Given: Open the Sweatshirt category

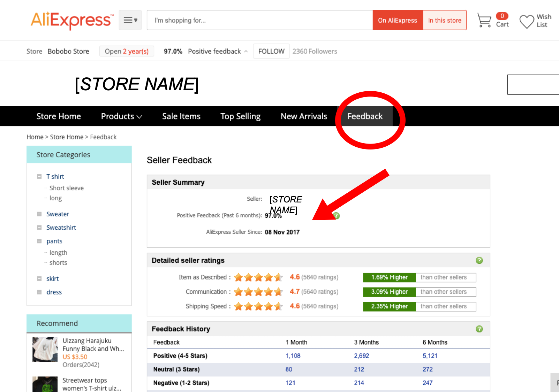Looking at the screenshot, I should pos(61,228).
